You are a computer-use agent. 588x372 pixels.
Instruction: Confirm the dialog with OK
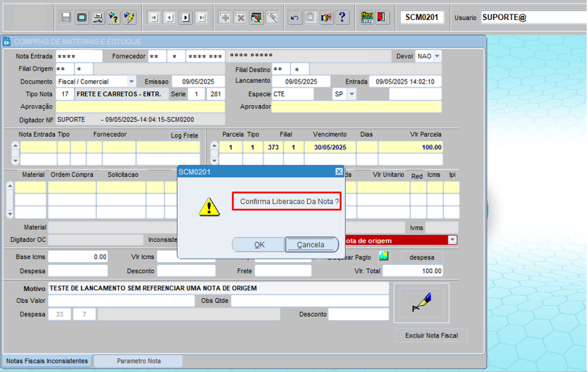coord(259,245)
